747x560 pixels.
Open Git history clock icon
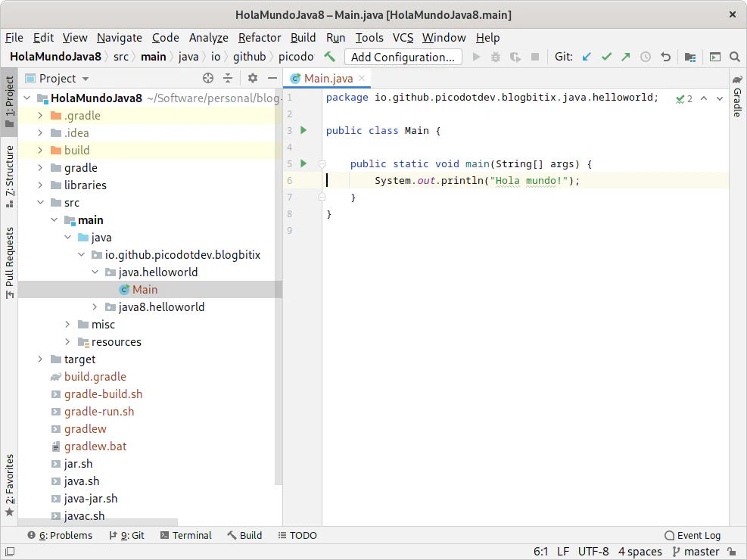646,57
